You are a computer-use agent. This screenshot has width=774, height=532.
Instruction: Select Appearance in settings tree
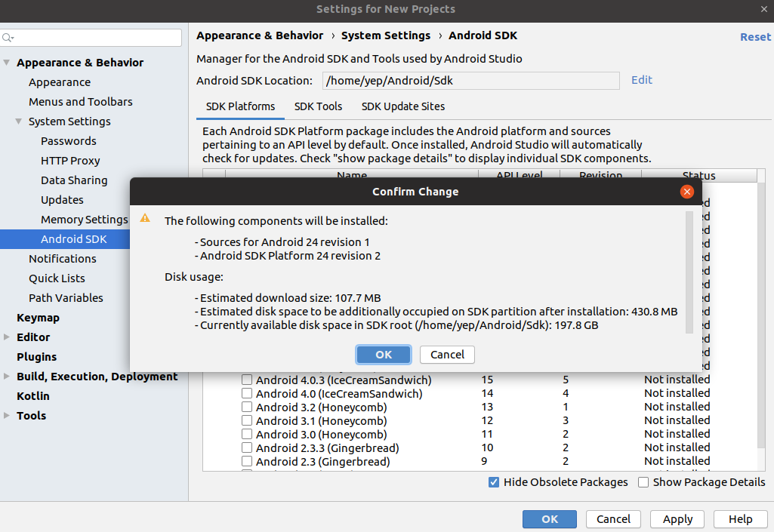point(60,82)
